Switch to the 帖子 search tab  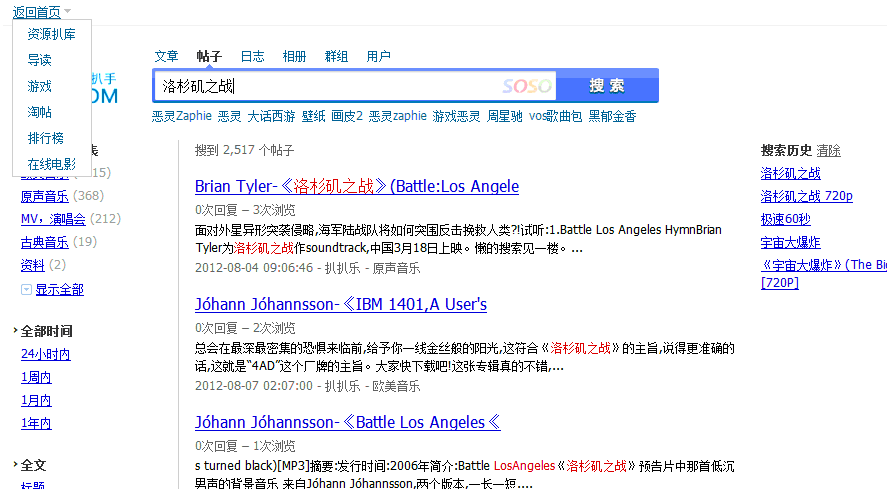pyautogui.click(x=209, y=56)
